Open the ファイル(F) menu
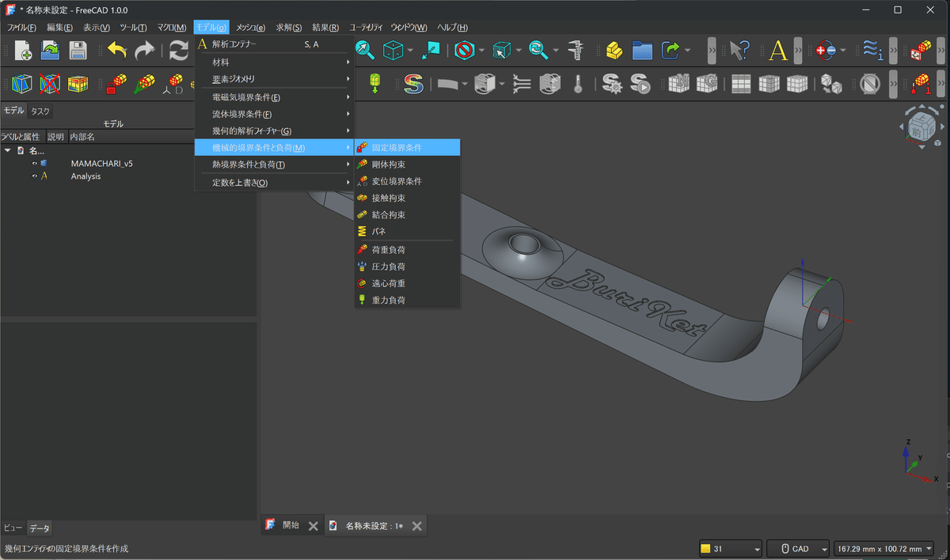Screen dimensions: 950x560 [22, 28]
